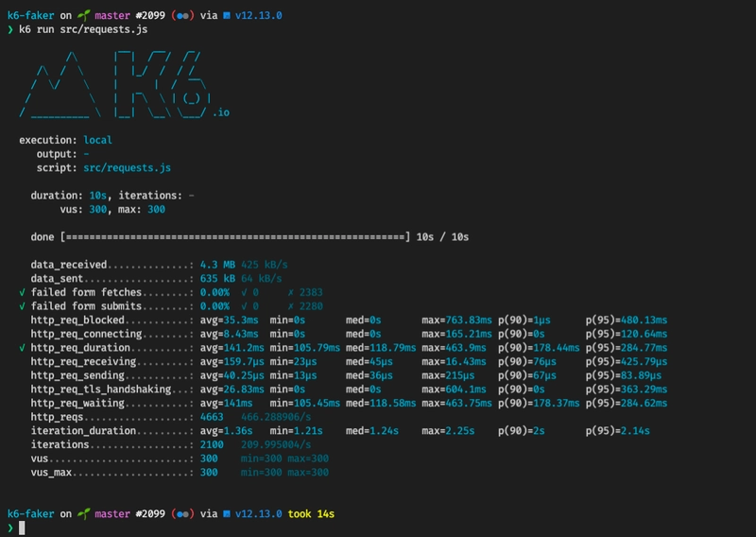Click 'med=118.79ms' value
756x537 pixels.
point(381,348)
